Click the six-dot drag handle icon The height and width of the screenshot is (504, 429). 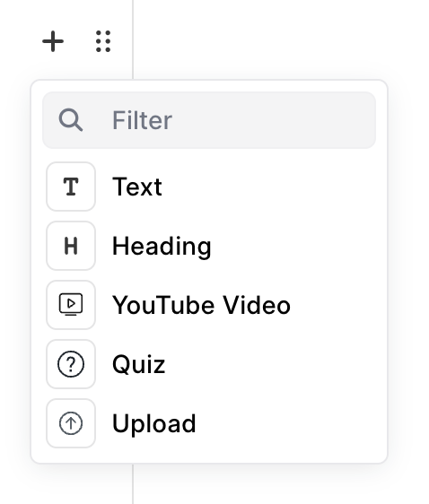(x=103, y=41)
